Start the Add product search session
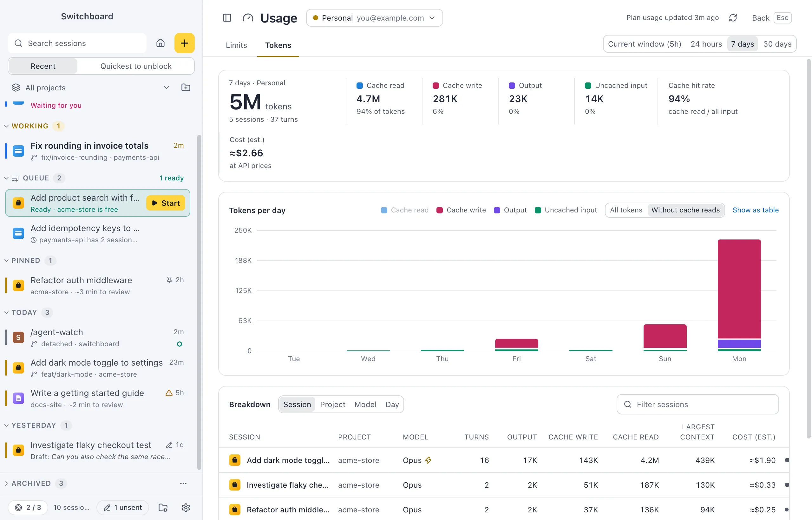Image resolution: width=812 pixels, height=520 pixels. [x=166, y=203]
